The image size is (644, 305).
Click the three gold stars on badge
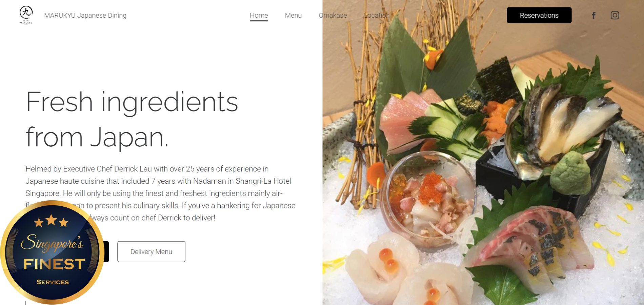click(51, 221)
